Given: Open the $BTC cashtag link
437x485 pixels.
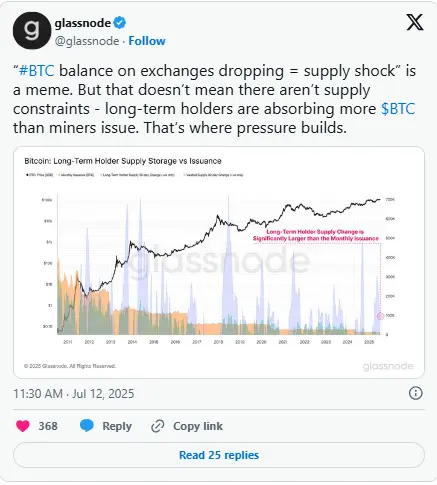Looking at the screenshot, I should coord(398,109).
